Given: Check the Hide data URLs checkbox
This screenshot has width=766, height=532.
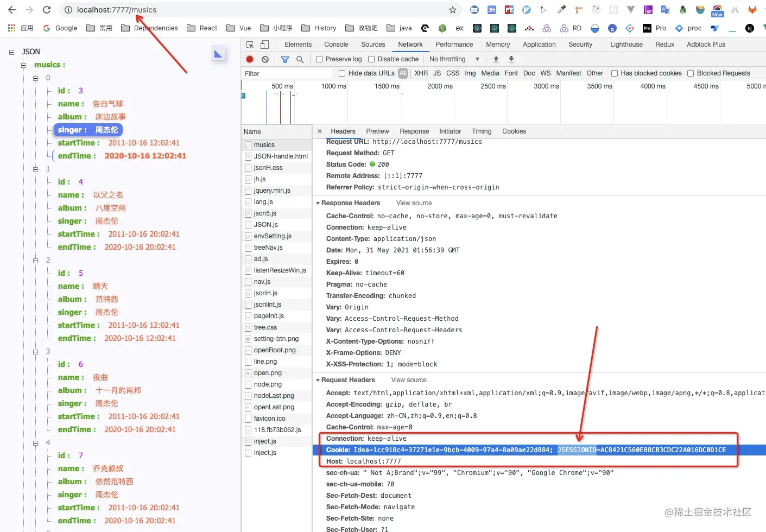Looking at the screenshot, I should click(342, 73).
